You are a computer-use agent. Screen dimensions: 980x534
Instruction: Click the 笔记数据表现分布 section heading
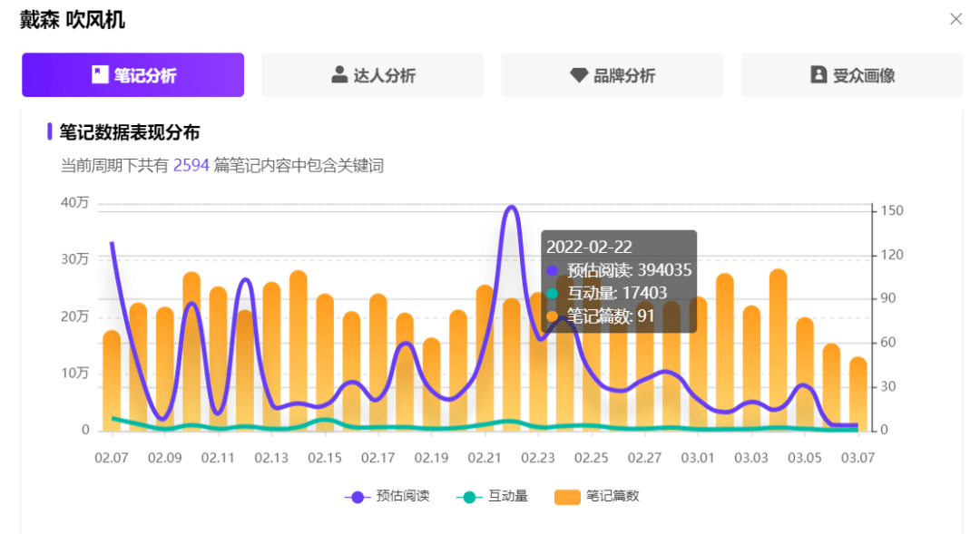coord(130,132)
